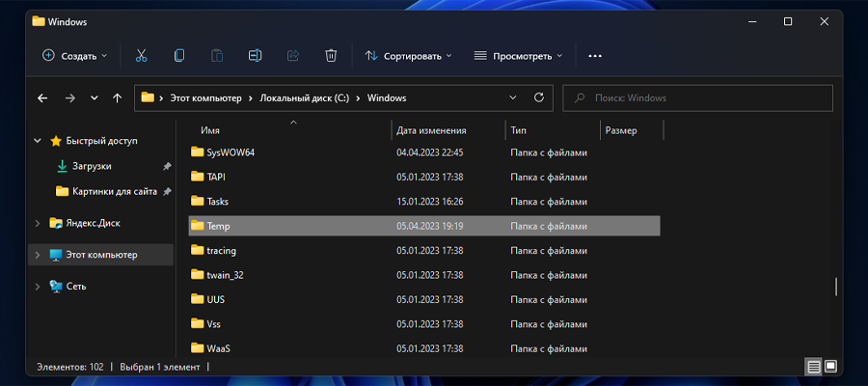
Task: Click the Rename icon in toolbar
Action: (x=256, y=55)
